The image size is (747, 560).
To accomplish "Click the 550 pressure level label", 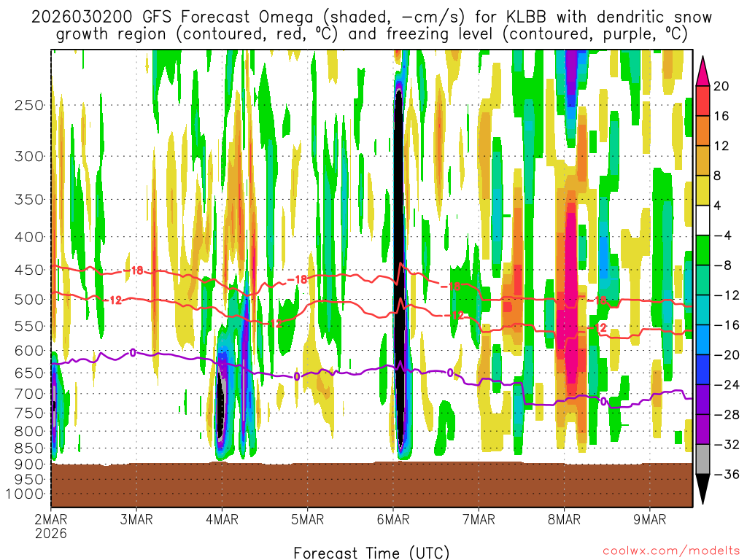I will tap(29, 326).
